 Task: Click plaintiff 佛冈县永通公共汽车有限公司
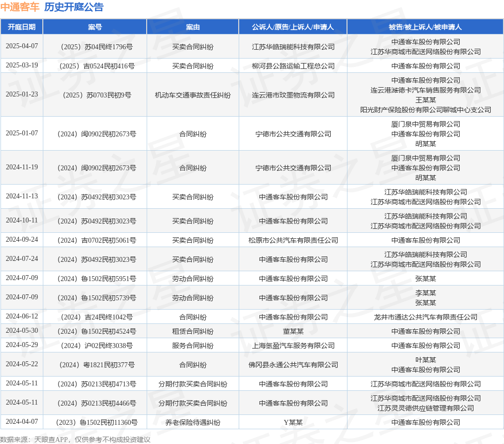(293, 365)
